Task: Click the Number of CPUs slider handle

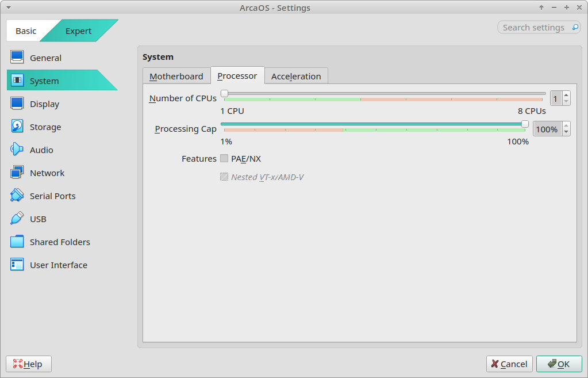Action: coord(224,93)
